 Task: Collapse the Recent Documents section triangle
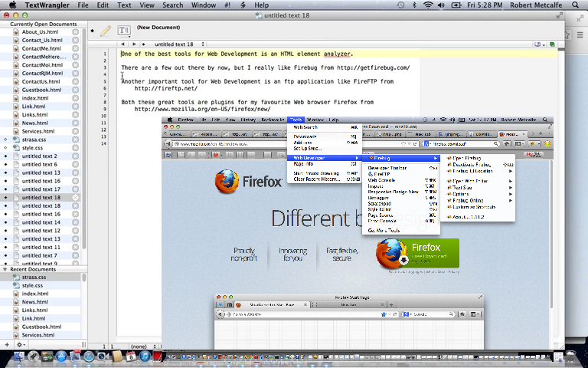[x=5, y=269]
